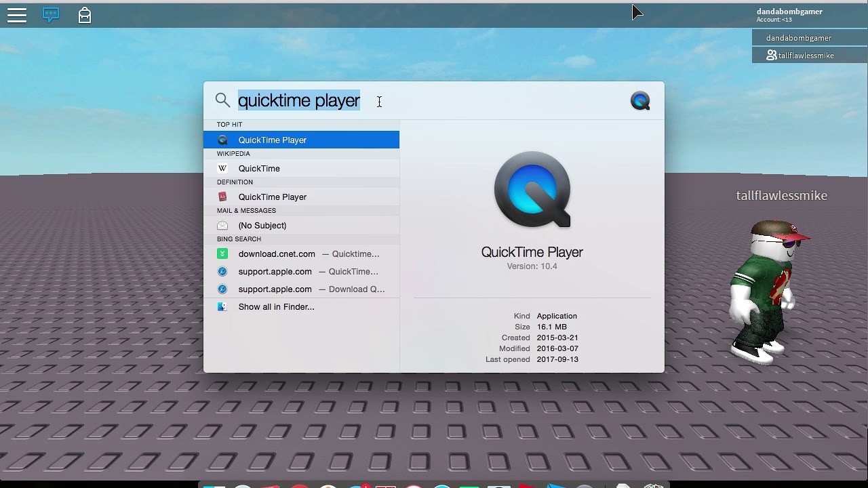Click the QuickTime Player title in preview
The width and height of the screenshot is (868, 488).
[532, 252]
